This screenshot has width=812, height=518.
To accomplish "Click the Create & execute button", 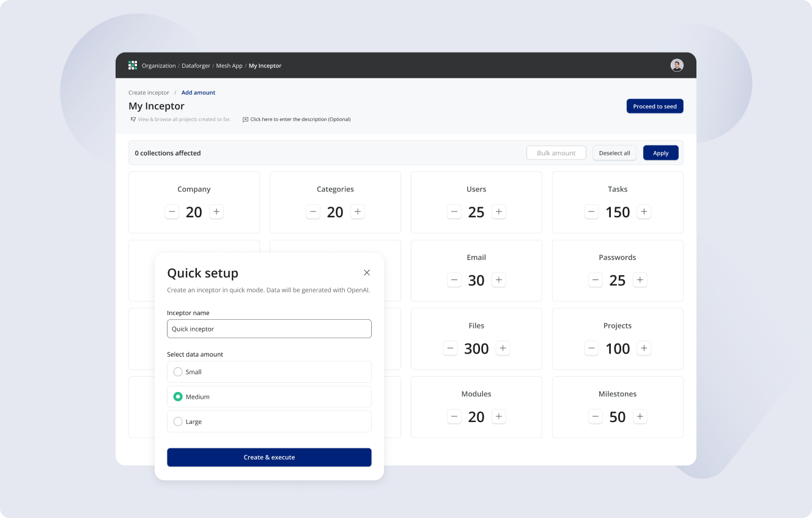I will click(269, 457).
